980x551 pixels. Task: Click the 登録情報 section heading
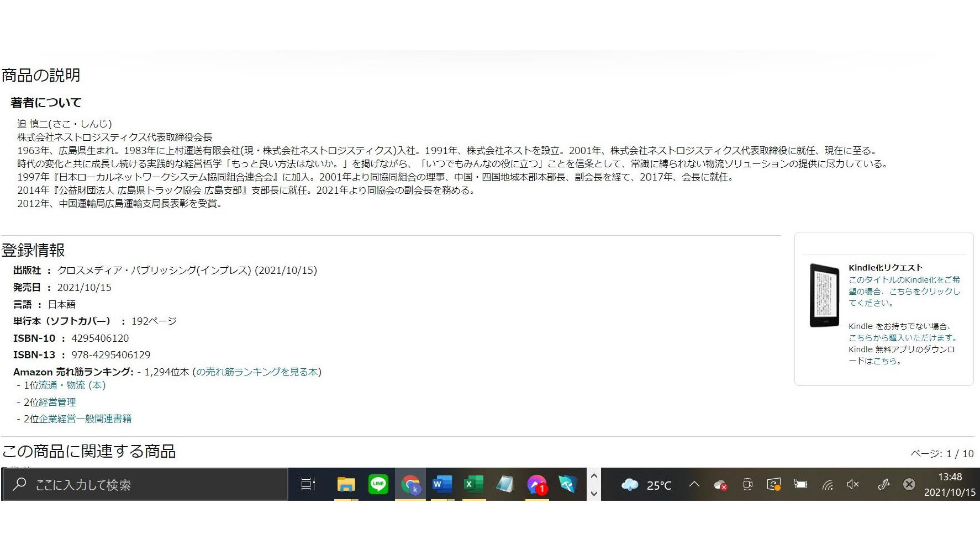coord(33,250)
